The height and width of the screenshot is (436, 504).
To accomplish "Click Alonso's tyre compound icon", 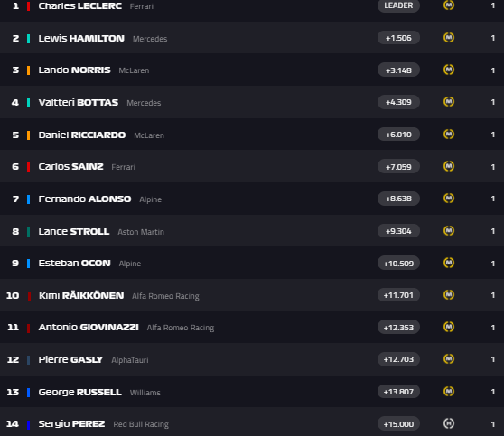I will pyautogui.click(x=449, y=199).
